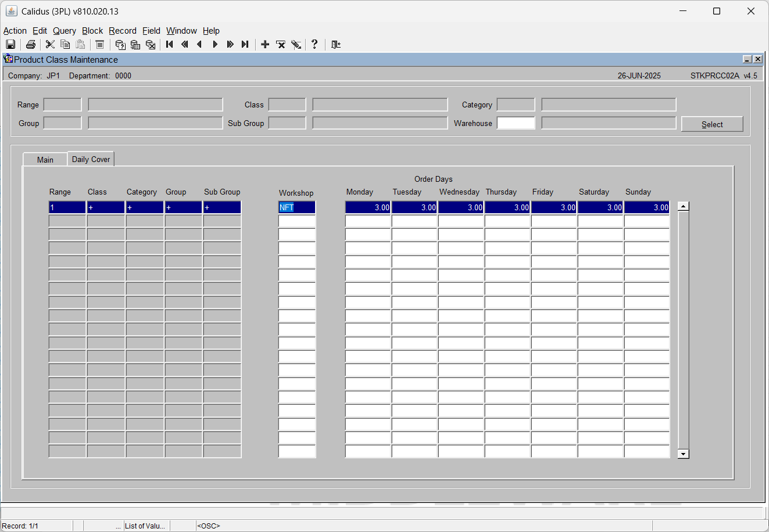Open the Query menu

coord(65,31)
